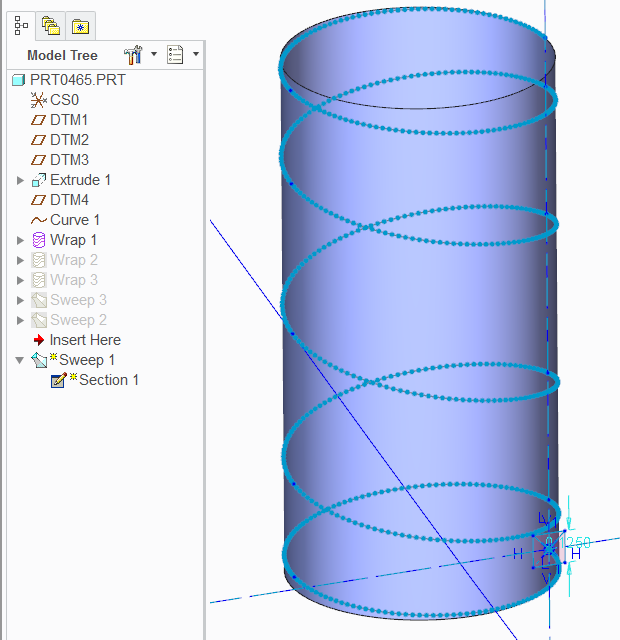Select the Sweep 1 label

click(87, 360)
